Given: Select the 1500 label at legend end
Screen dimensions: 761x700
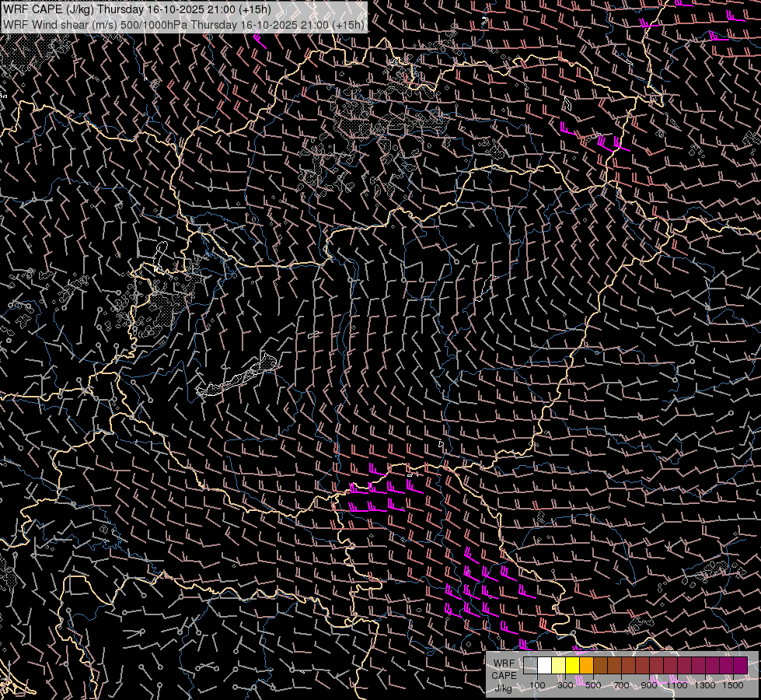Looking at the screenshot, I should coord(733,685).
